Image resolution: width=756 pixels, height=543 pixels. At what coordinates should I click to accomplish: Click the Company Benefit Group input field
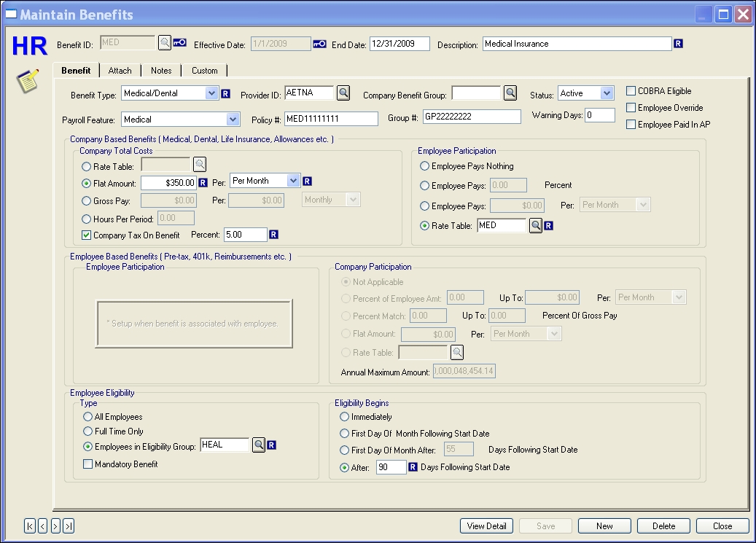click(476, 93)
